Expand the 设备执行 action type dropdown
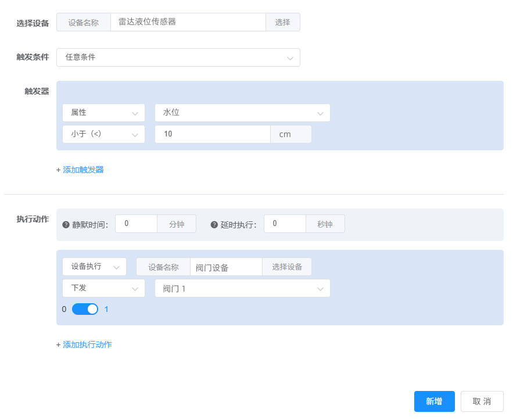The image size is (513, 420). point(94,267)
